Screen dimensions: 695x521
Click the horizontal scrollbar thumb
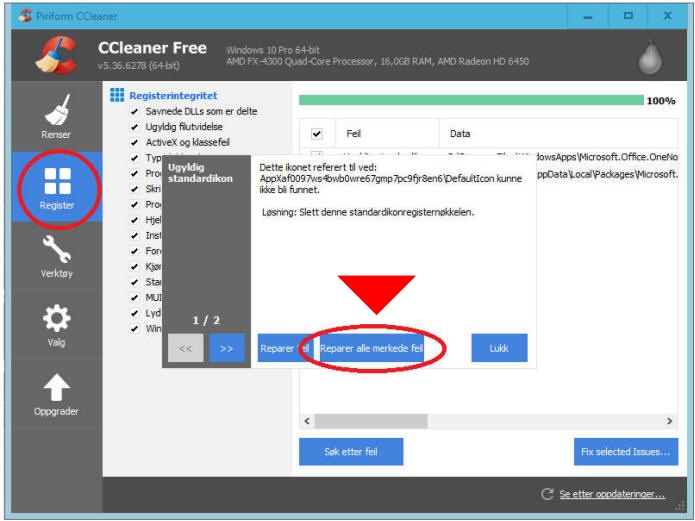coord(371,421)
